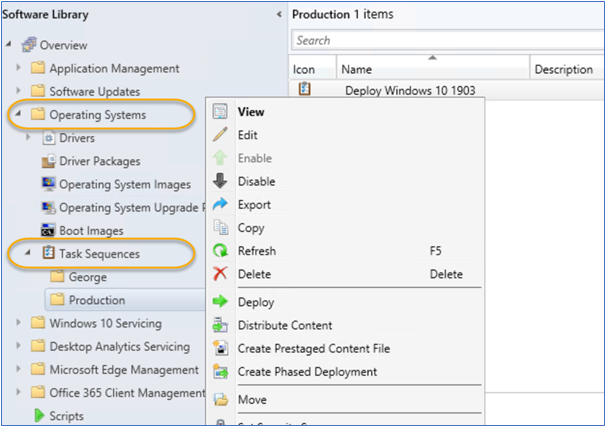Expand the Application Management folder

tap(20, 69)
